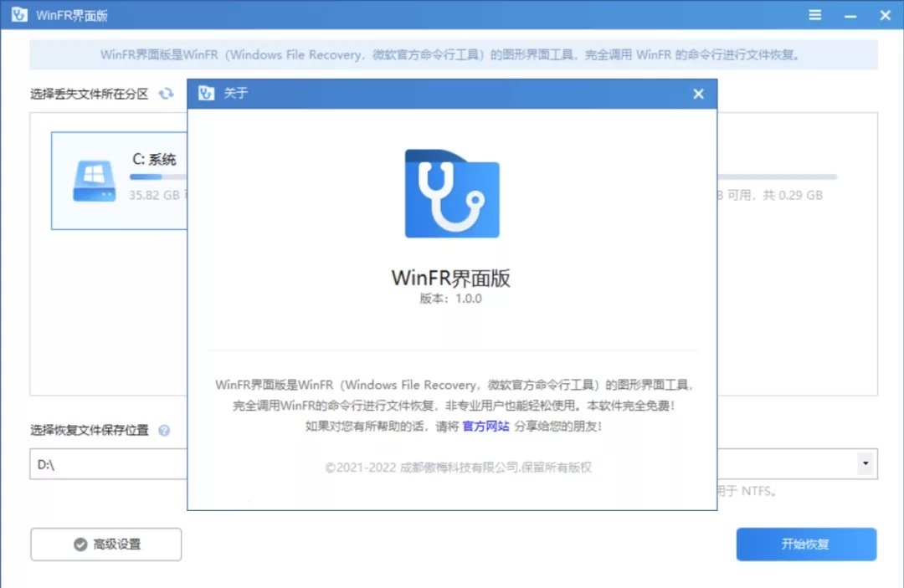
Task: Click the small icon in 关于 dialog title
Action: [206, 94]
